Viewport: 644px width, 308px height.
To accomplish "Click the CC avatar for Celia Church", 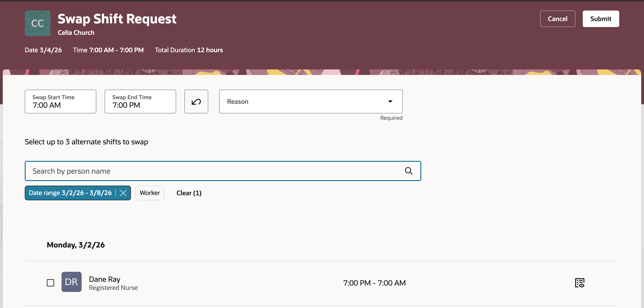I will [38, 23].
